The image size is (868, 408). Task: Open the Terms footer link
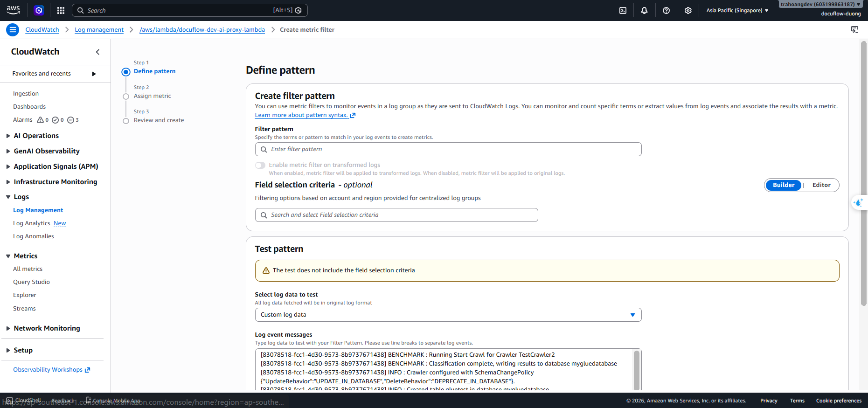[797, 401]
